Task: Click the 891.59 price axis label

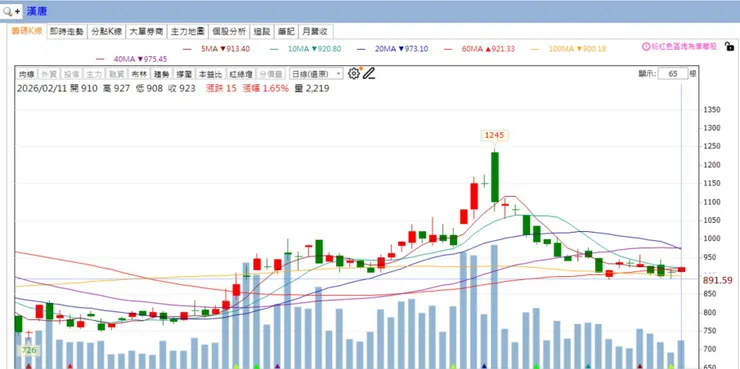Action: tap(717, 280)
